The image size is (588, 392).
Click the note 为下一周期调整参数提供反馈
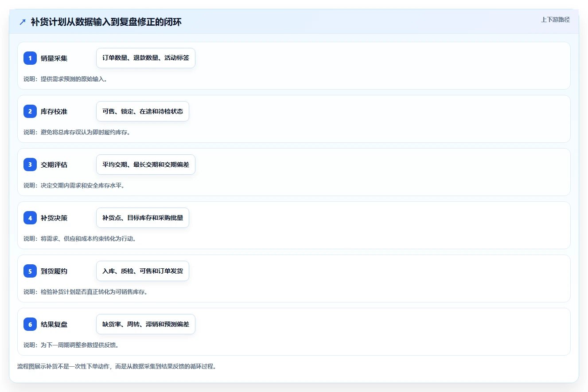[71, 345]
